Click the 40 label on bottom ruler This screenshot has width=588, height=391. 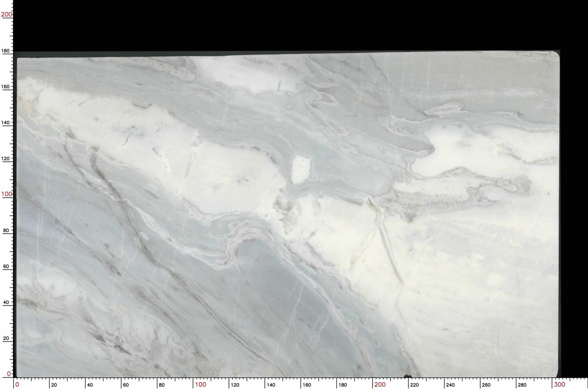click(x=90, y=385)
